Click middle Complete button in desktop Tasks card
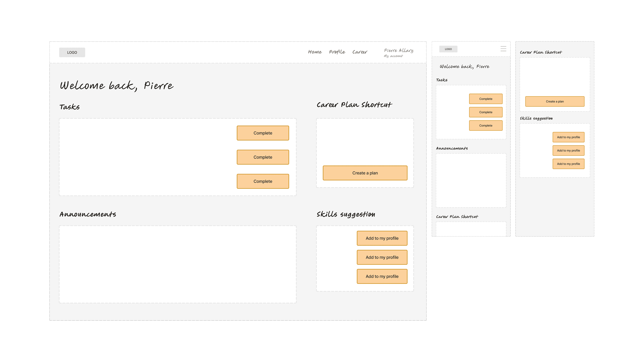 coord(263,157)
